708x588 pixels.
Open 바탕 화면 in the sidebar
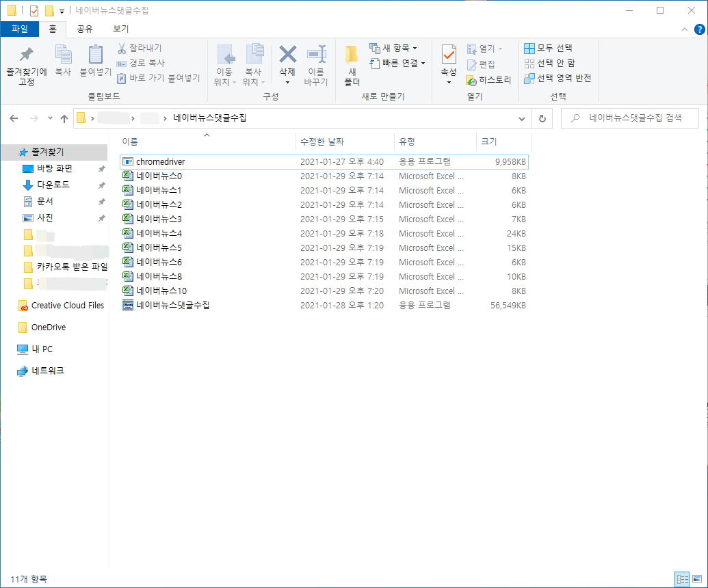coord(54,169)
